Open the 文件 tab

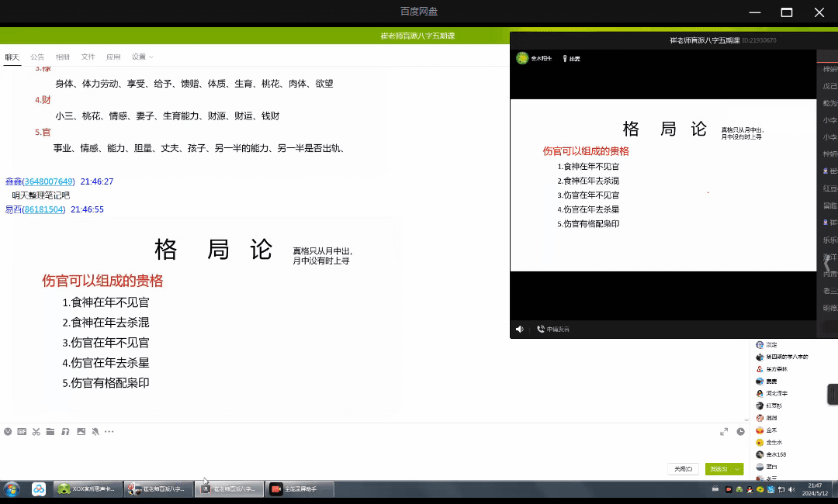[x=88, y=57]
